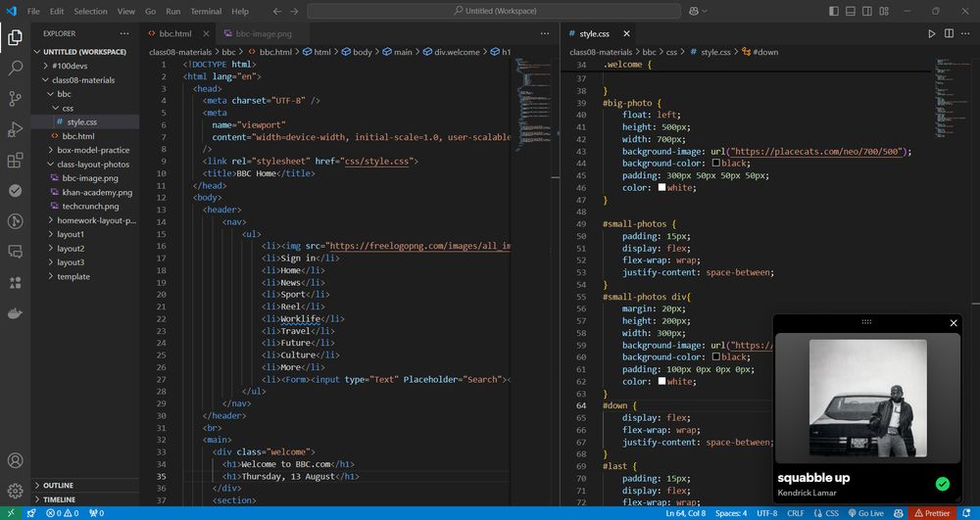Switch to the bbc.html tab
Image resolution: width=980 pixels, height=520 pixels.
[175, 33]
